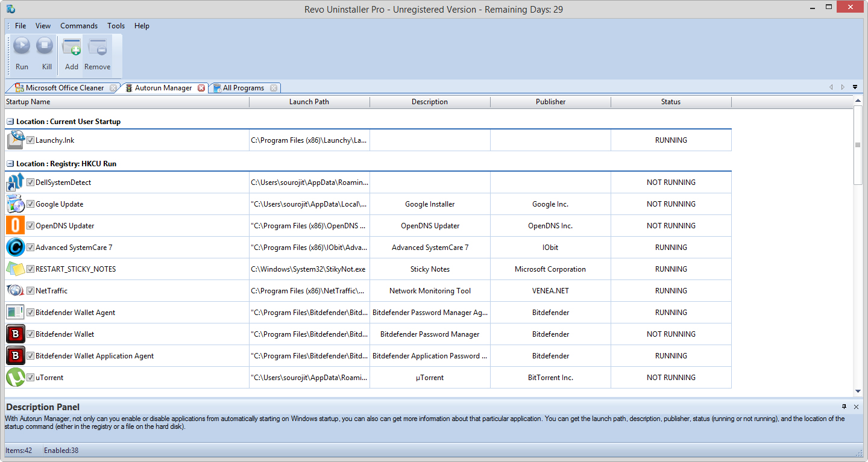868x462 pixels.
Task: Click the vertical scrollbar thumb
Action: 858,145
